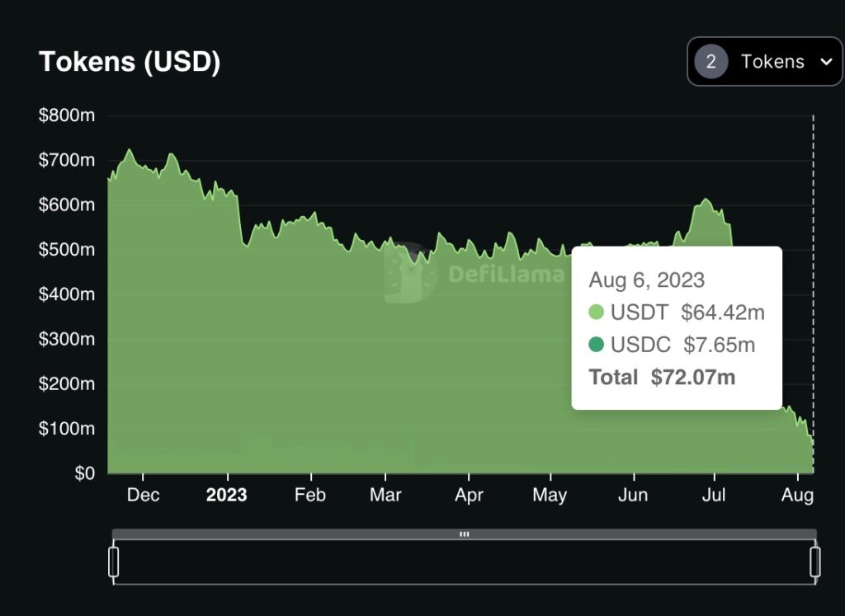Click the 2023 label on the x-axis

coord(226,495)
